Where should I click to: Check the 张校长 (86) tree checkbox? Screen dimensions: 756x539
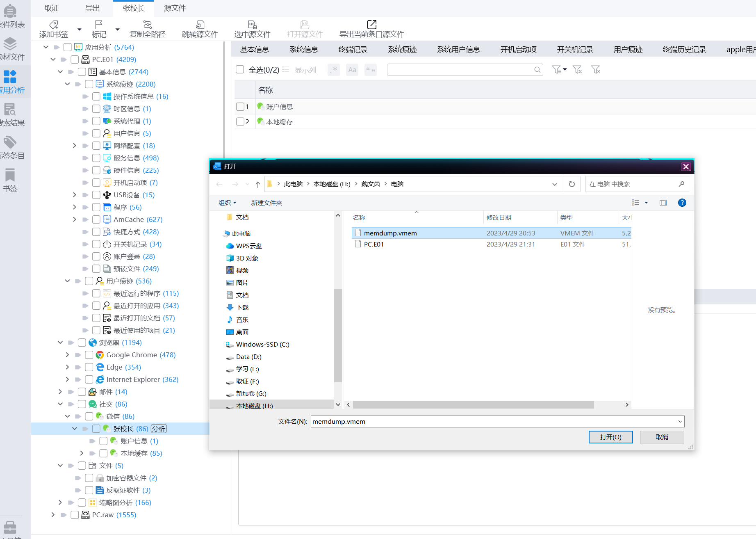click(96, 429)
